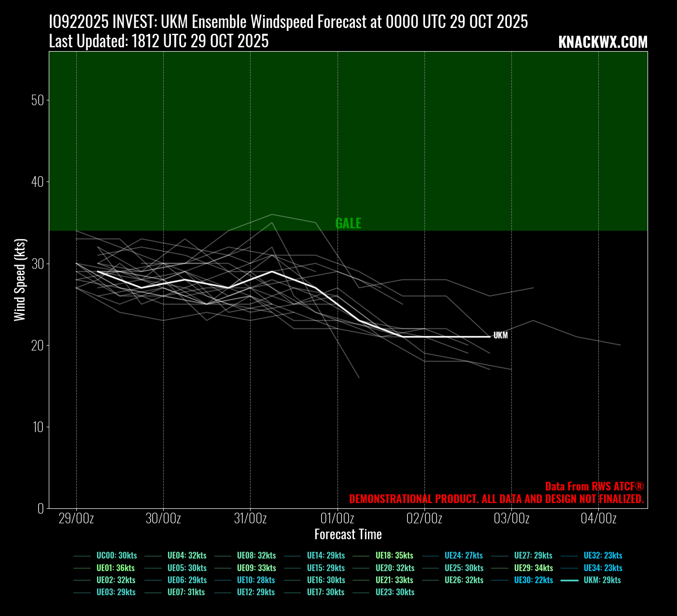The image size is (677, 616).
Task: Click the KNACKWX.COM watermark text
Action: tap(603, 42)
